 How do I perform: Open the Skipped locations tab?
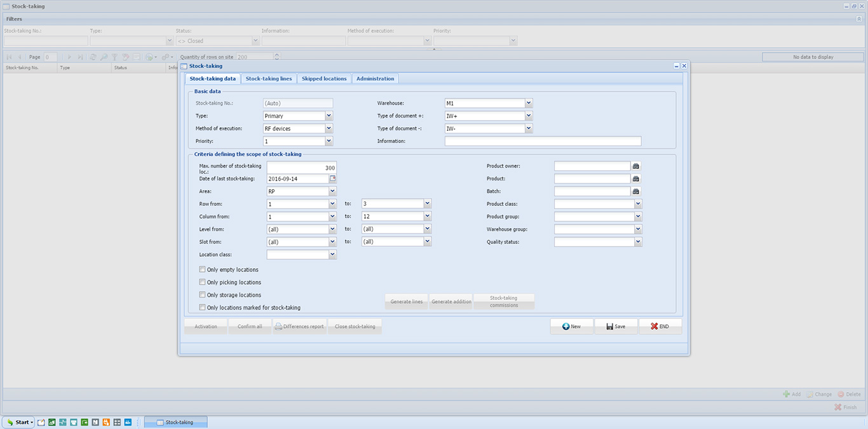pyautogui.click(x=324, y=79)
